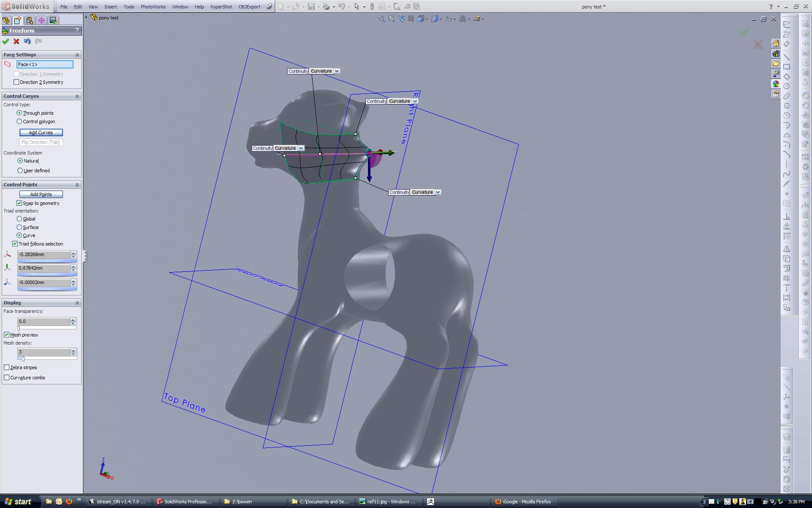Click the Add Points button
The height and width of the screenshot is (508, 812).
tap(41, 194)
